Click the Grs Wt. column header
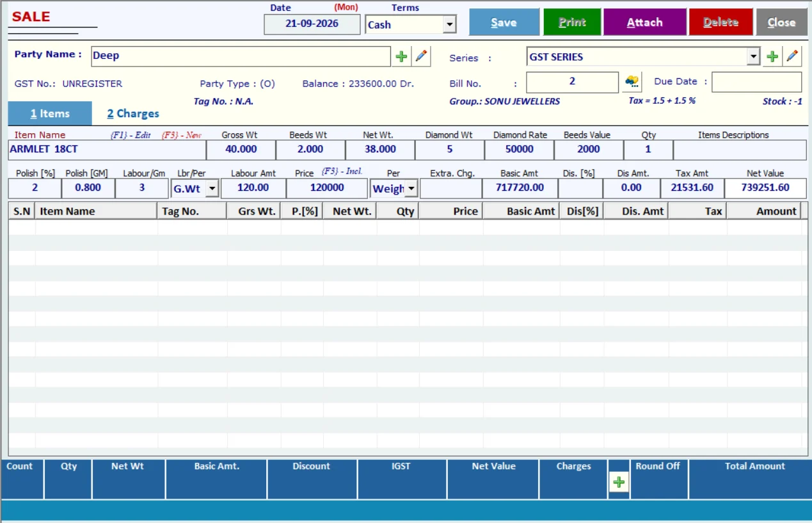 254,211
